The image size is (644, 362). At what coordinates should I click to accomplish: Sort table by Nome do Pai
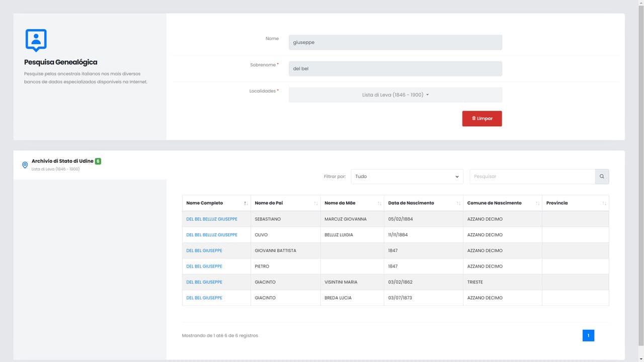315,203
